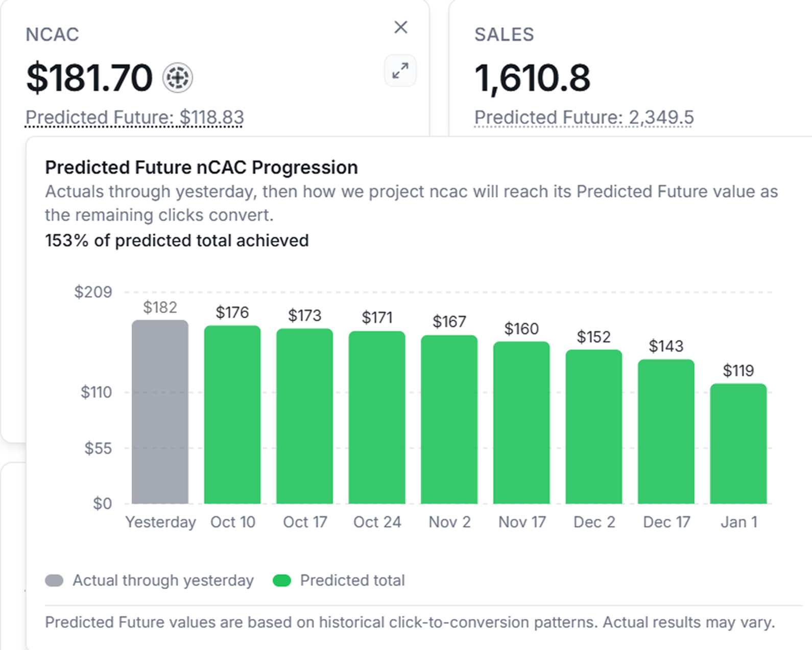812x650 pixels.
Task: Open the Predicted Future: $118.83 link
Action: click(x=135, y=118)
